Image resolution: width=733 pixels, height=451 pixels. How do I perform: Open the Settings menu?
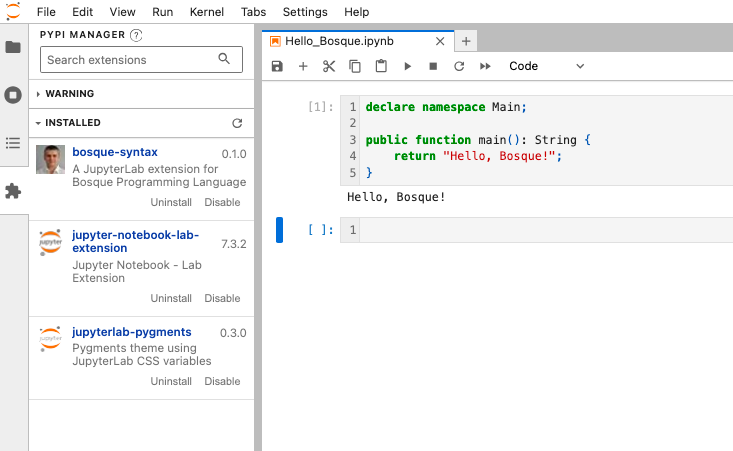tap(305, 12)
